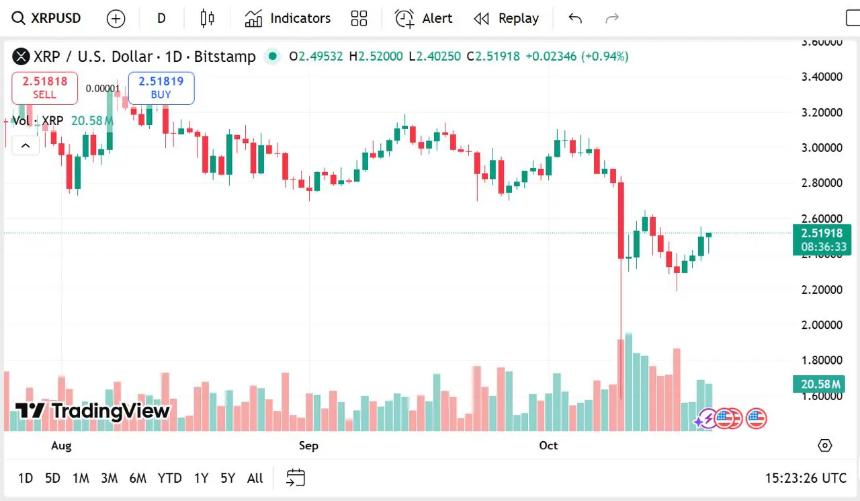Viewport: 860px width, 501px height.
Task: Select the 3M time range
Action: (109, 478)
